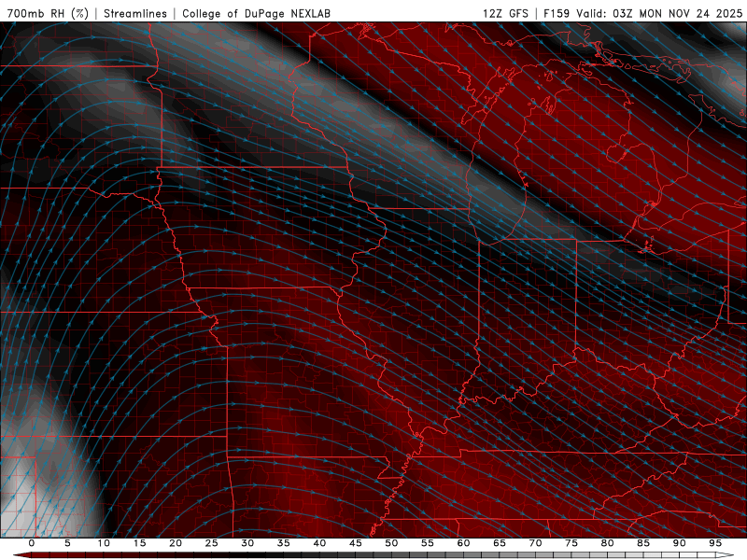Viewport: 747px width, 560px height.
Task: Click the 'F159' forecast hour text
Action: [x=557, y=13]
